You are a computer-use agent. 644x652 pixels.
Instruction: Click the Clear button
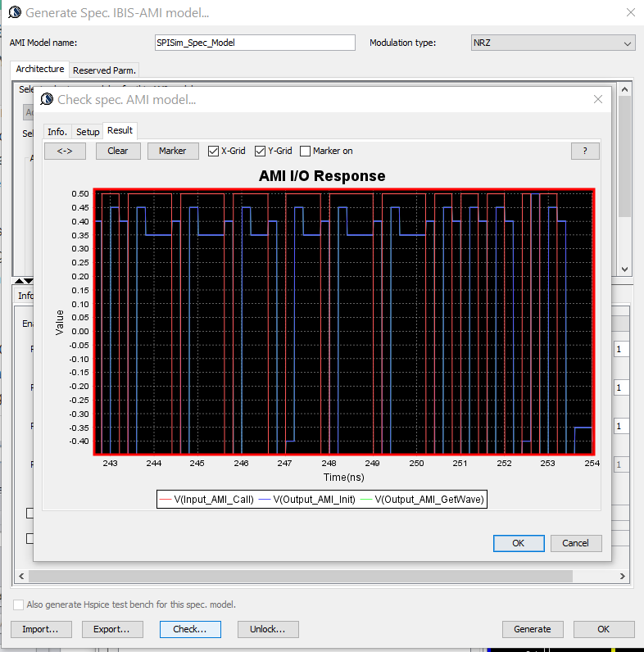(118, 151)
